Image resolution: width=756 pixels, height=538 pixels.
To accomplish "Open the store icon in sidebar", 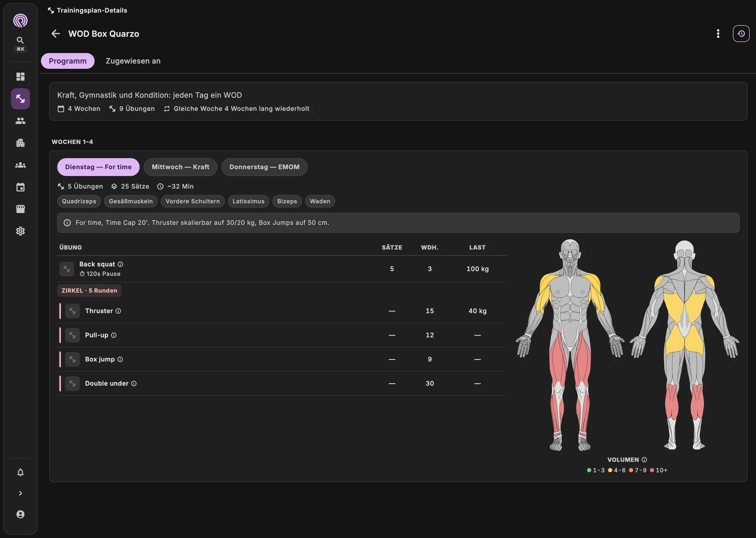I will pos(20,209).
